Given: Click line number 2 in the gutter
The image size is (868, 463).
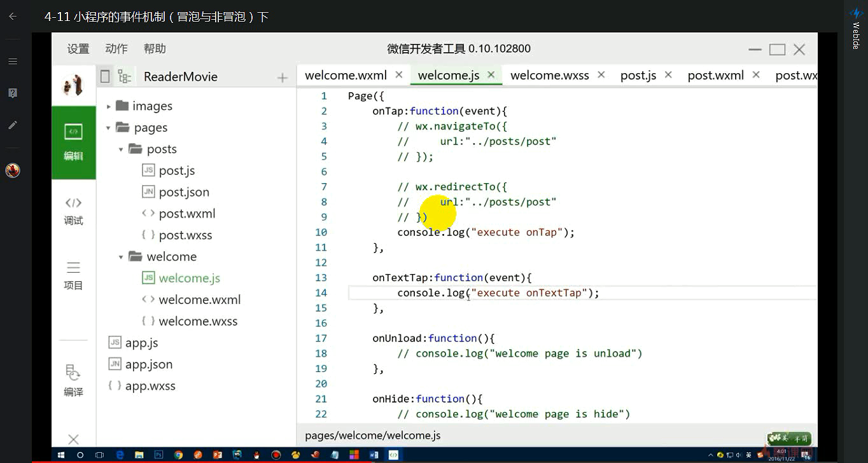Looking at the screenshot, I should click(324, 111).
